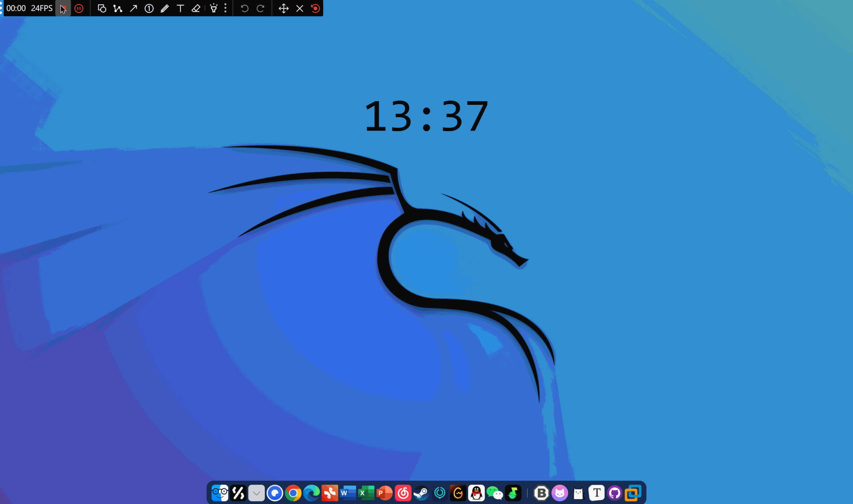Viewport: 853px width, 504px height.
Task: Pause the screen recording
Action: pyautogui.click(x=79, y=9)
